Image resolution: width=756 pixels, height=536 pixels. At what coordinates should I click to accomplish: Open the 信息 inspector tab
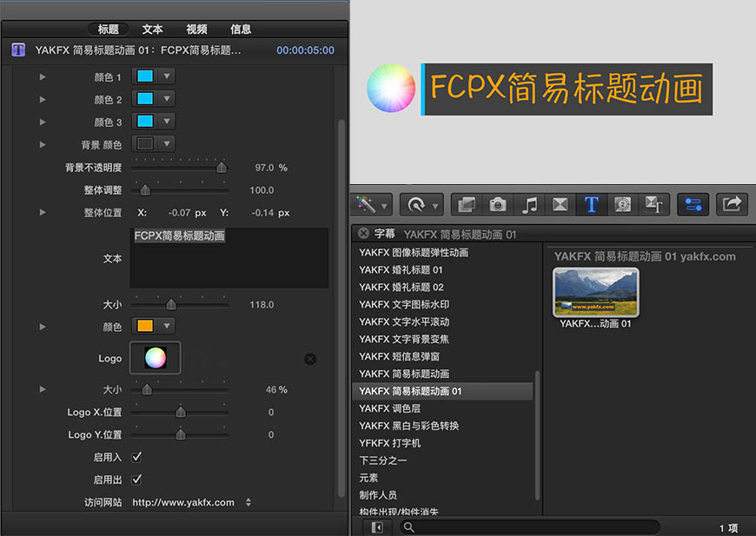tap(241, 30)
